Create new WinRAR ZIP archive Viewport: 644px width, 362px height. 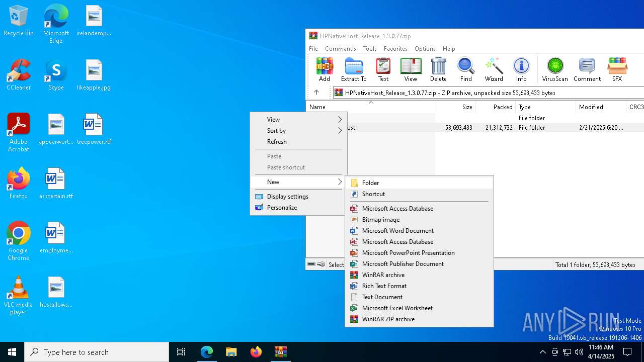pyautogui.click(x=419, y=319)
